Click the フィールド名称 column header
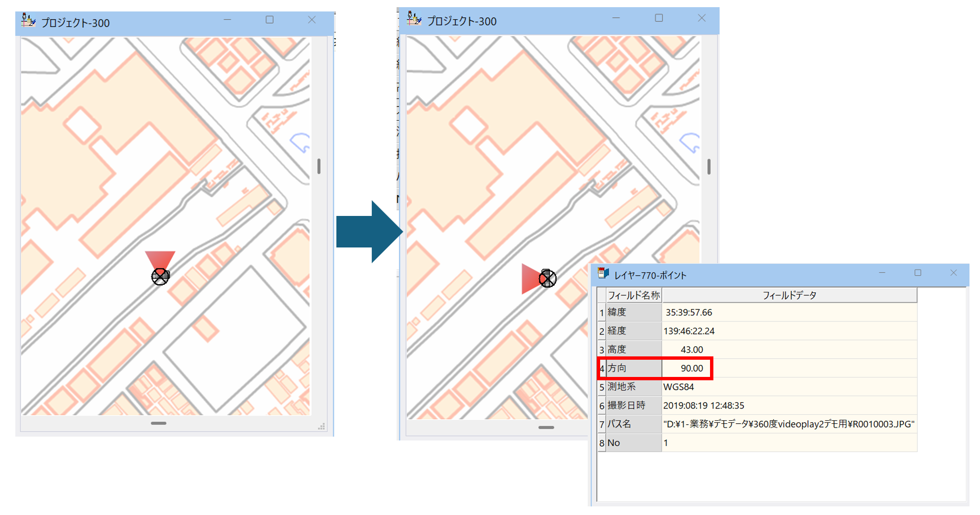Image resolution: width=980 pixels, height=515 pixels. [634, 295]
